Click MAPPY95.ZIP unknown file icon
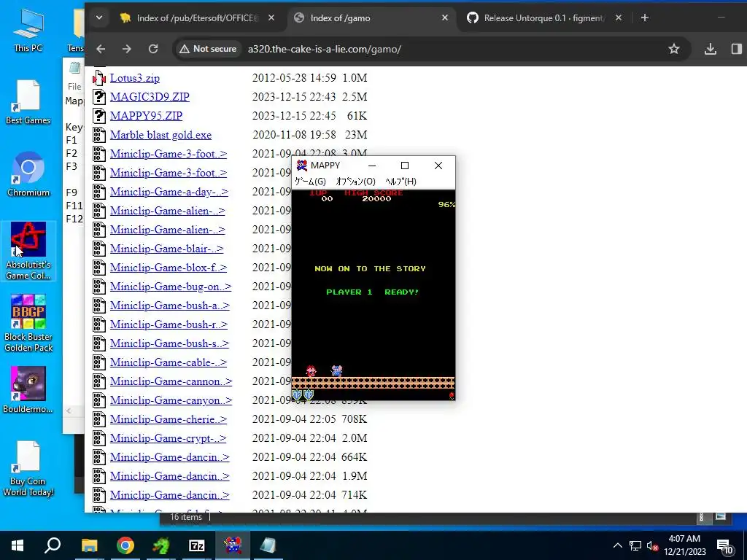The height and width of the screenshot is (560, 747). click(x=99, y=116)
